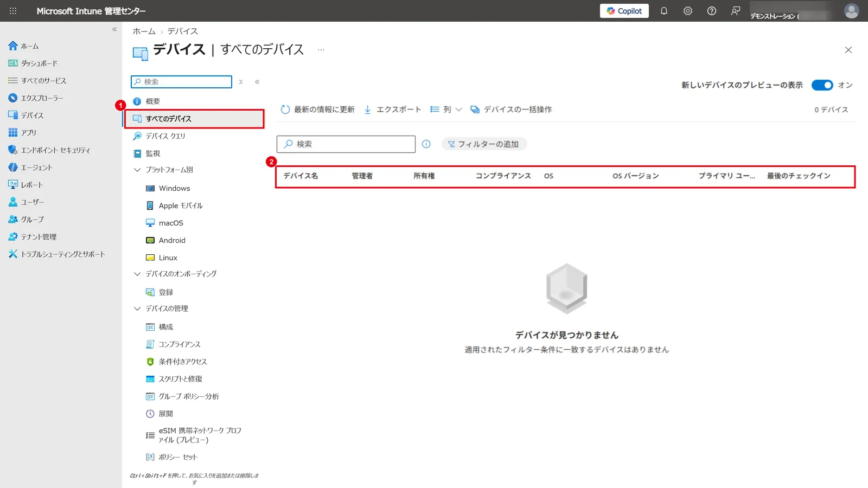Image resolution: width=868 pixels, height=488 pixels.
Task: Open デバイス in the left navigation
Action: tap(26, 115)
